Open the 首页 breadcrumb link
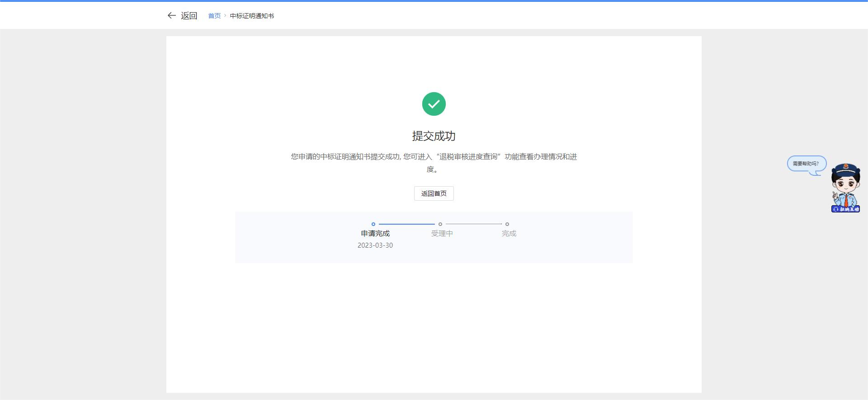 214,16
